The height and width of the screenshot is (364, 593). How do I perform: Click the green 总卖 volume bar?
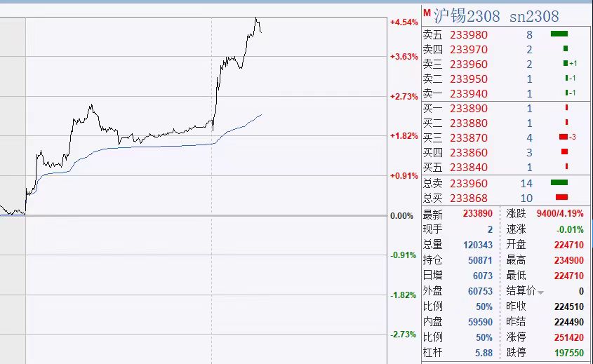coord(559,183)
